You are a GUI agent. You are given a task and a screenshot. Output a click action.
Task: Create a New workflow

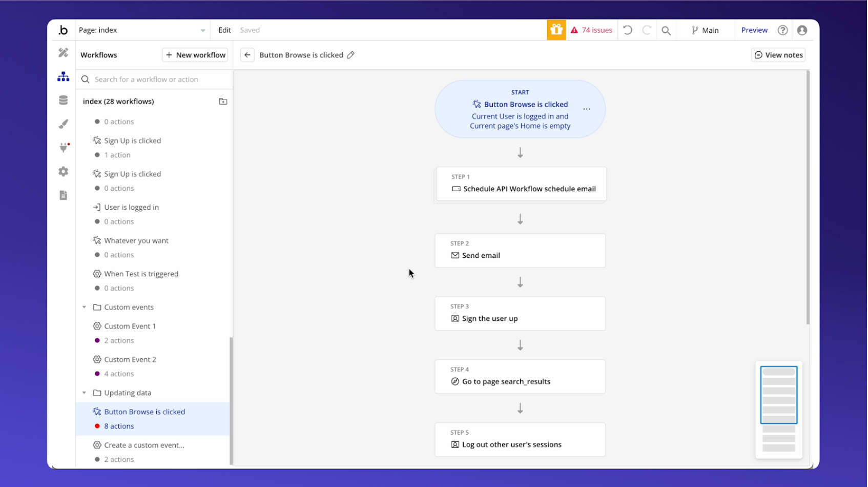195,55
